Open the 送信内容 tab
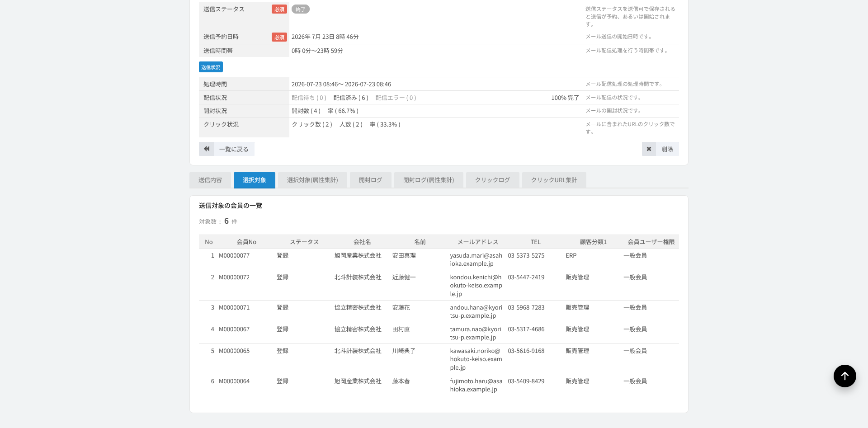The height and width of the screenshot is (428, 868). pyautogui.click(x=210, y=180)
